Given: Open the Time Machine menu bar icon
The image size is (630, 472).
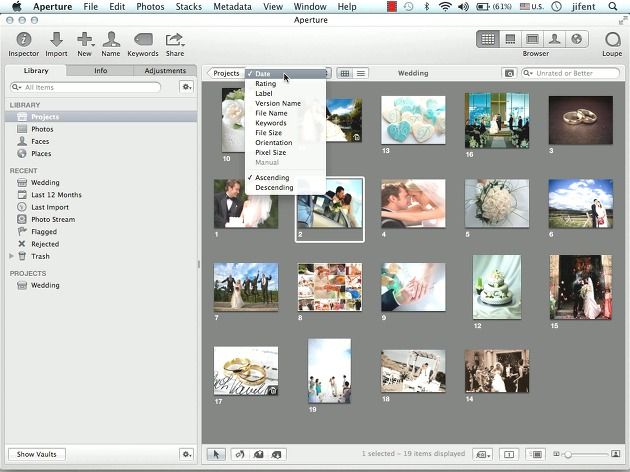Looking at the screenshot, I should [408, 6].
